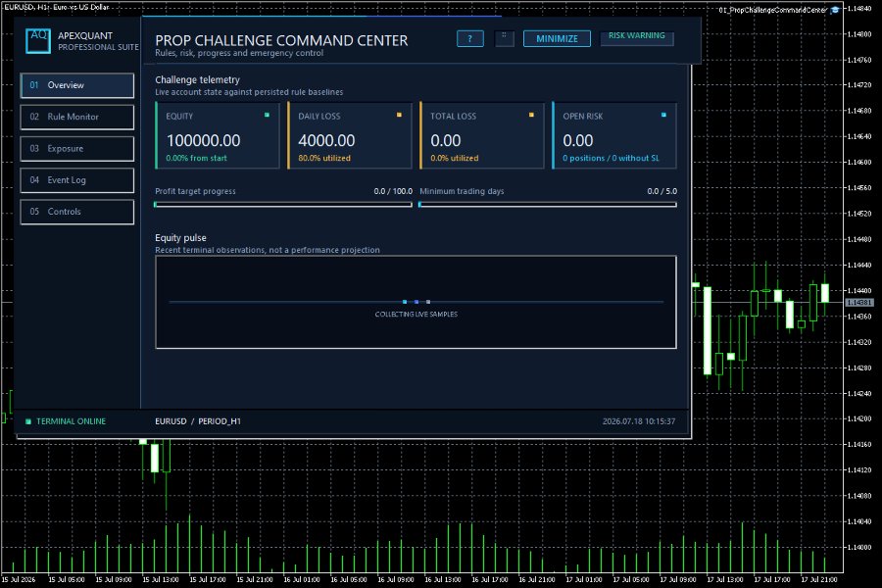The height and width of the screenshot is (588, 882).
Task: Click the Daily Loss card status indicator
Action: [x=400, y=115]
